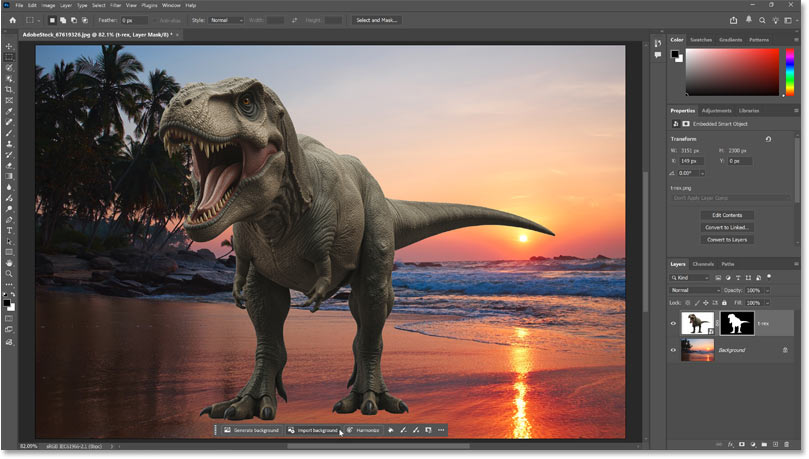The width and height of the screenshot is (809, 459).
Task: Select the Move tool in the toolbar
Action: (x=10, y=47)
